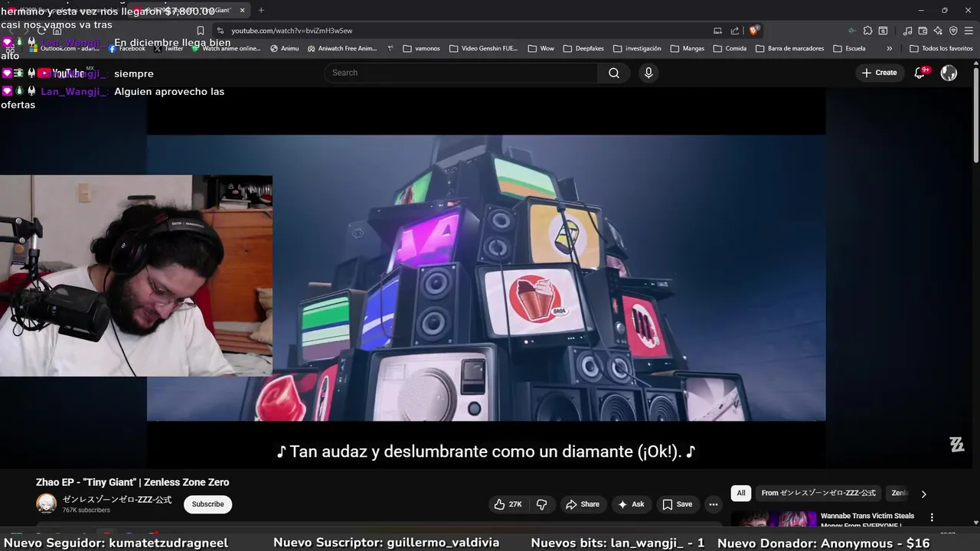Open the YouTube account avatar menu
Screen dimensions: 980x551
(x=949, y=73)
